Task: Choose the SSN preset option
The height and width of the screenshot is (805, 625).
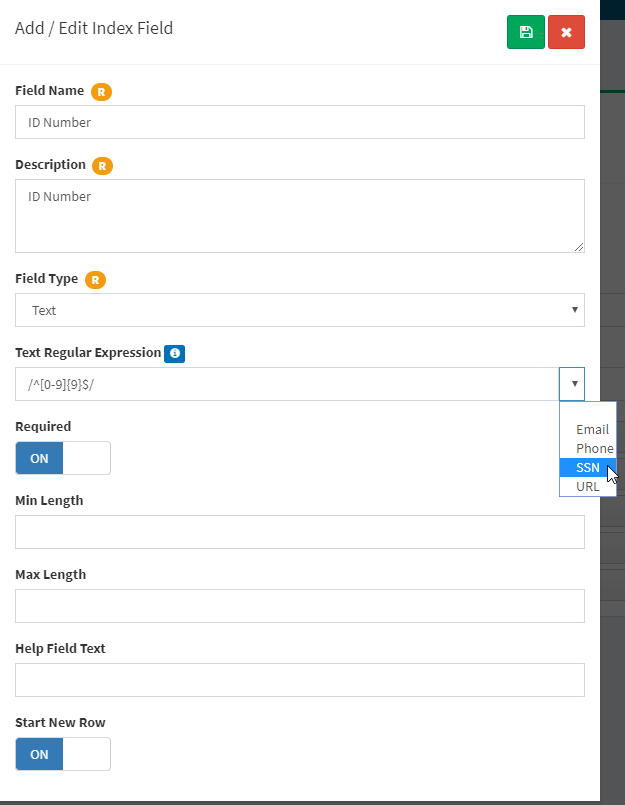Action: tap(588, 467)
